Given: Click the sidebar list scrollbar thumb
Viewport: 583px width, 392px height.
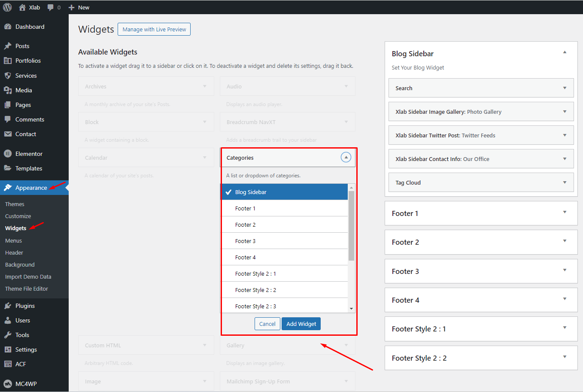Looking at the screenshot, I should click(x=351, y=225).
